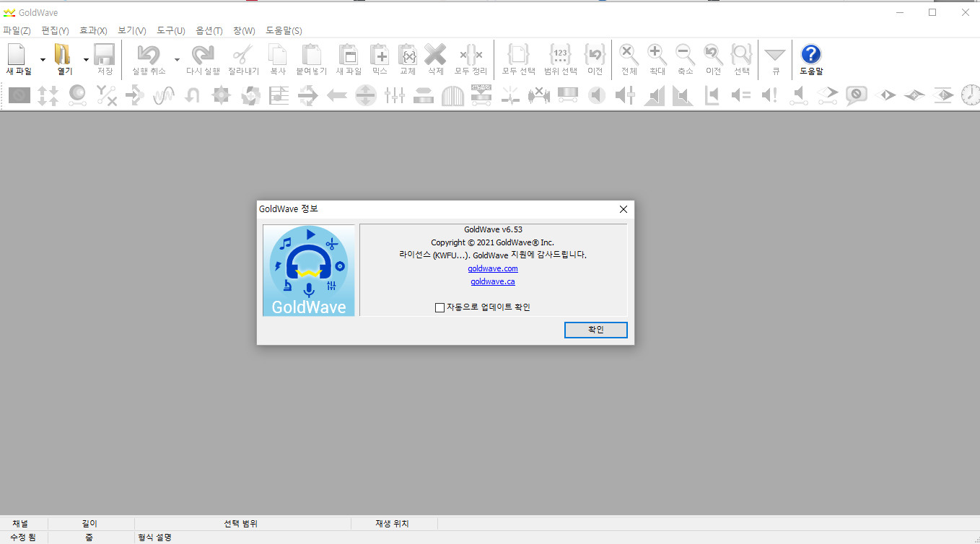Click the 열기 (Open) folder icon
980x544 pixels.
click(x=64, y=54)
